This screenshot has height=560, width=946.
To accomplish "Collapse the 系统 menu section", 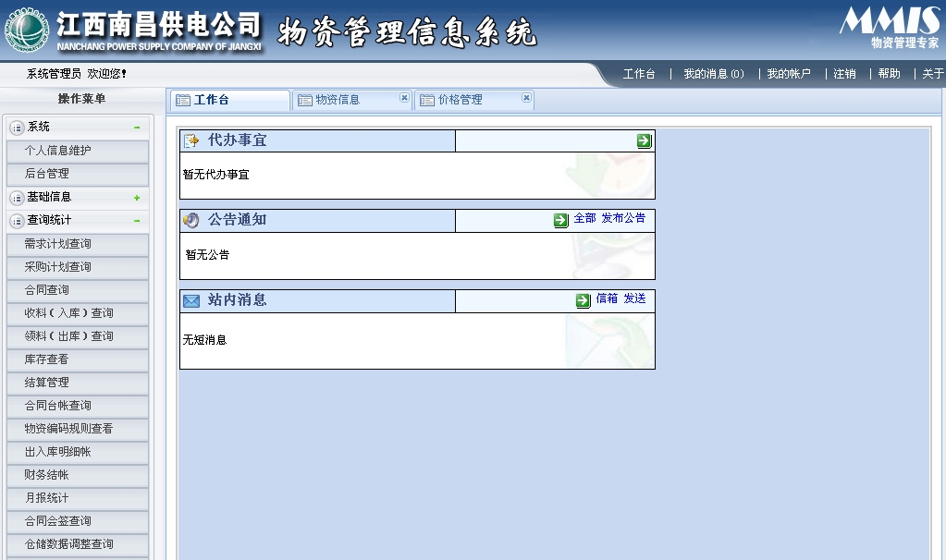I will (137, 128).
